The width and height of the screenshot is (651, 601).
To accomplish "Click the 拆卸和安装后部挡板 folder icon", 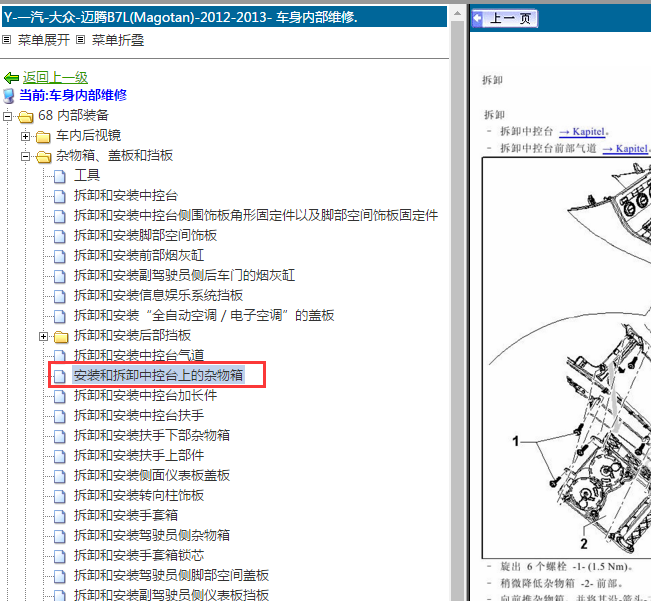I will [61, 336].
